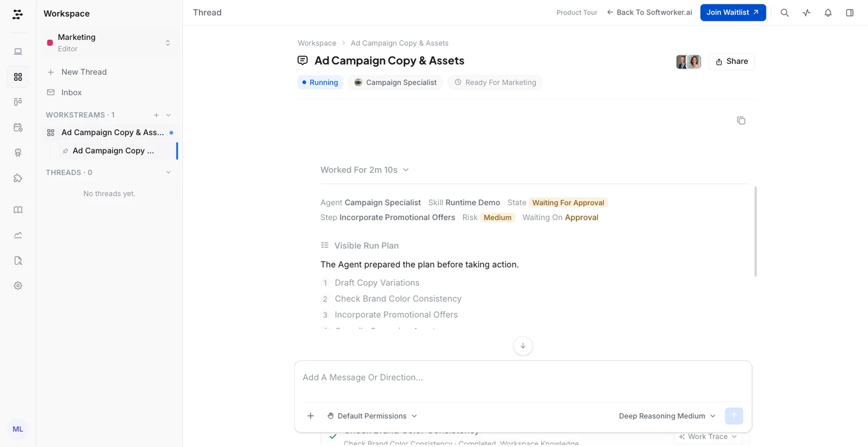Toggle the right side panel icon

click(850, 13)
